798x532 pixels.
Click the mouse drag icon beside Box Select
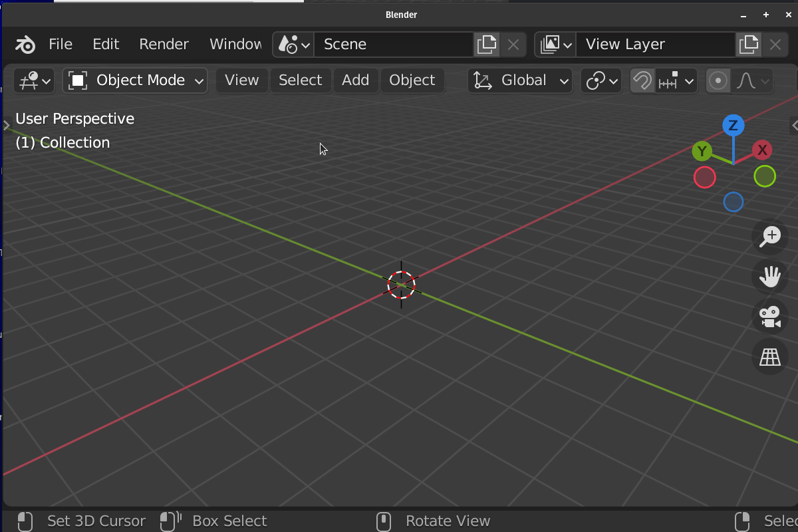[171, 521]
